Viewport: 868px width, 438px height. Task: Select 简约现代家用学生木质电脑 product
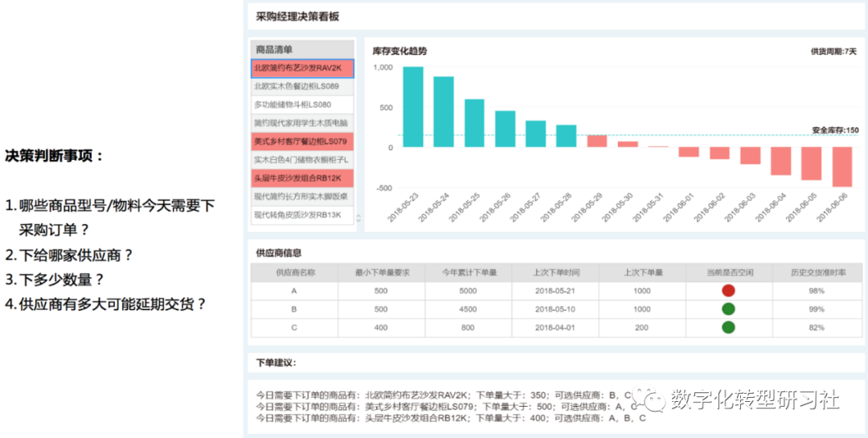[302, 123]
